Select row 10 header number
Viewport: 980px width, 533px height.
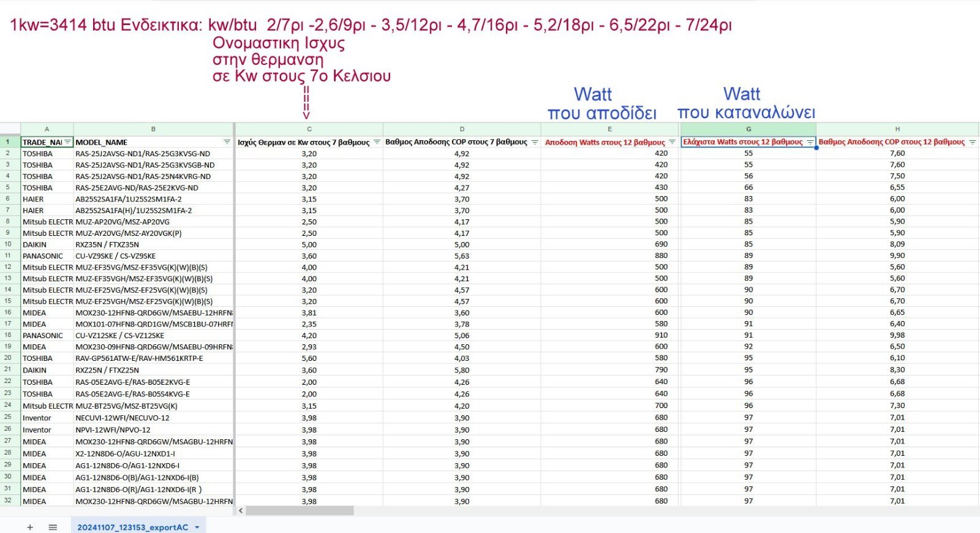(8, 244)
